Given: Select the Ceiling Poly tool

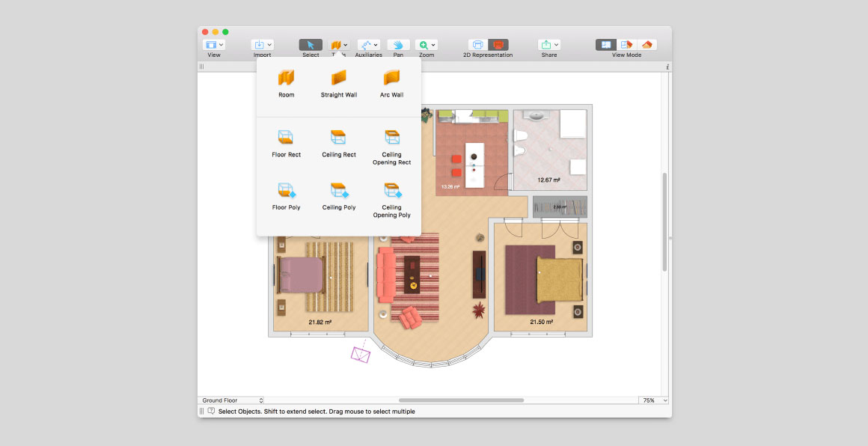Looking at the screenshot, I should tap(339, 196).
